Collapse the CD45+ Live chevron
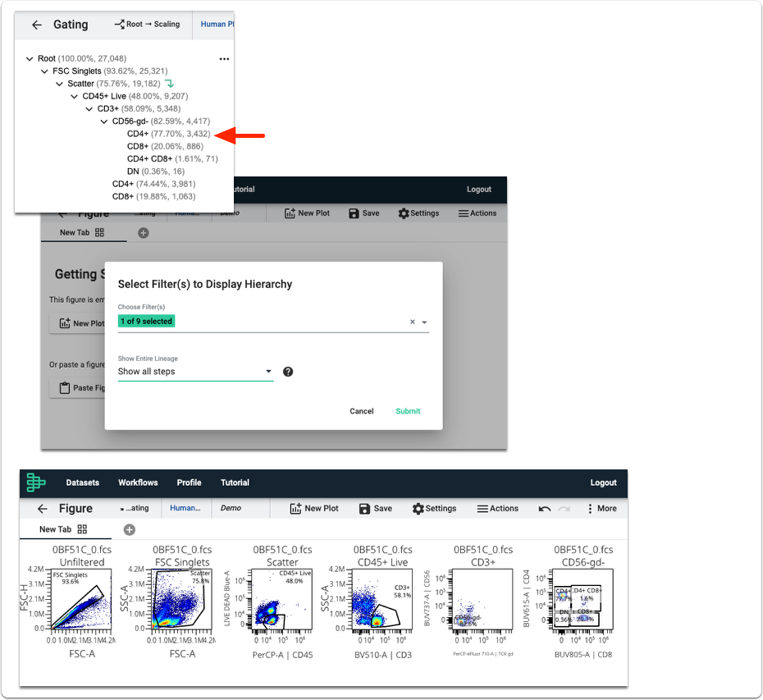The height and width of the screenshot is (700, 763). pos(74,96)
